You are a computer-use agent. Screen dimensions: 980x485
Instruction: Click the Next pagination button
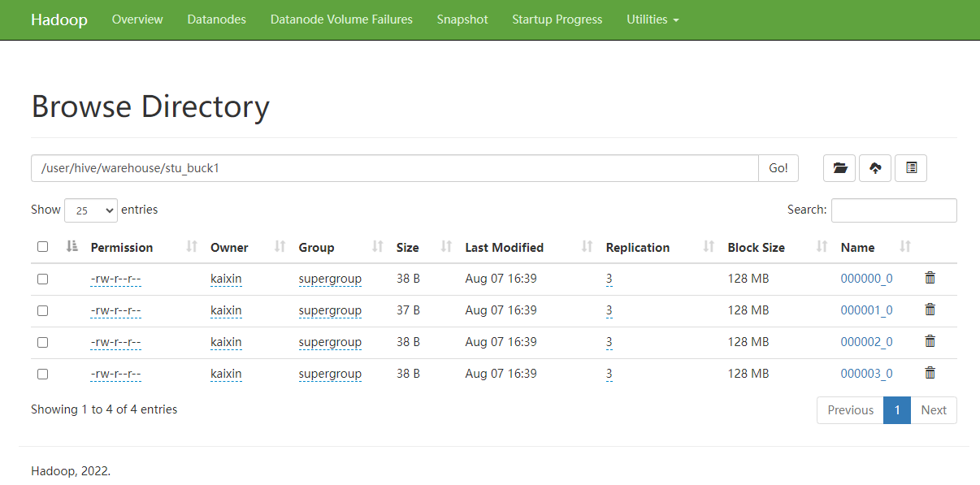click(x=934, y=410)
